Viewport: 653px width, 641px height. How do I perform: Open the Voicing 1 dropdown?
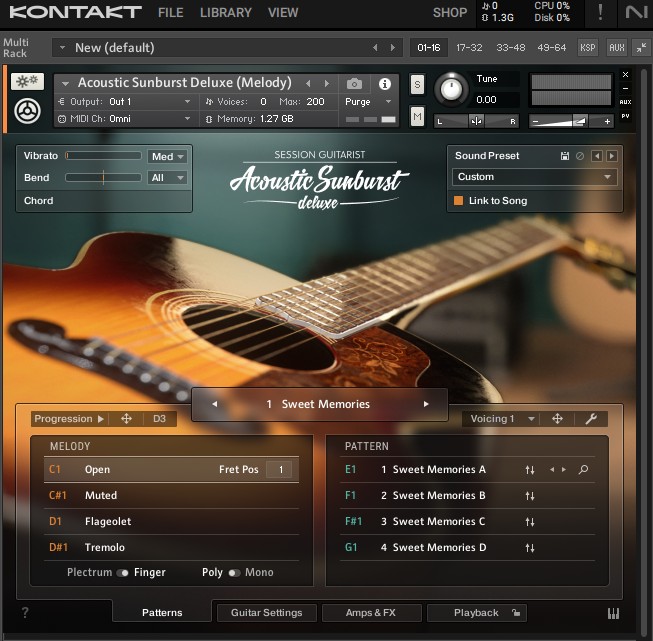[x=502, y=419]
